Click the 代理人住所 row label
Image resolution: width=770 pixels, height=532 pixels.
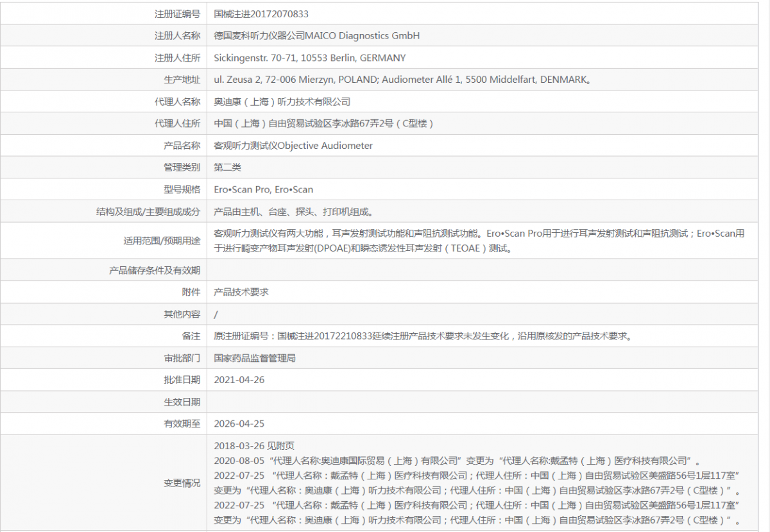point(177,123)
